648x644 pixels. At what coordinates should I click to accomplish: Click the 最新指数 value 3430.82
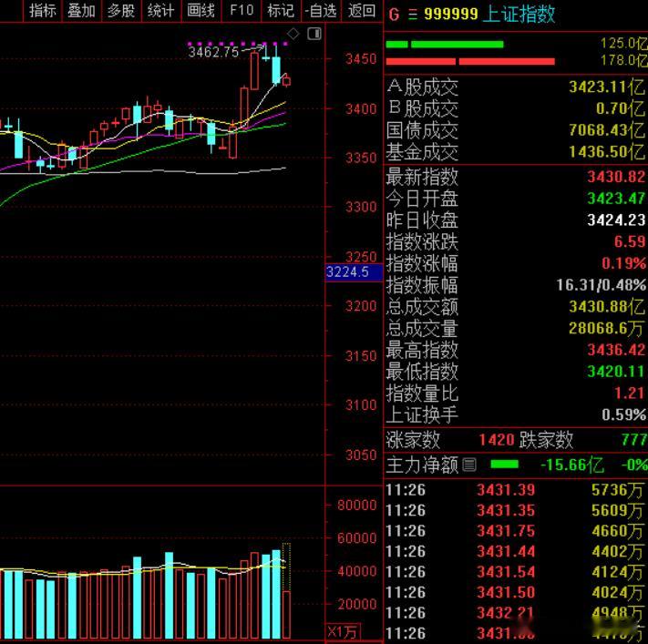[616, 177]
